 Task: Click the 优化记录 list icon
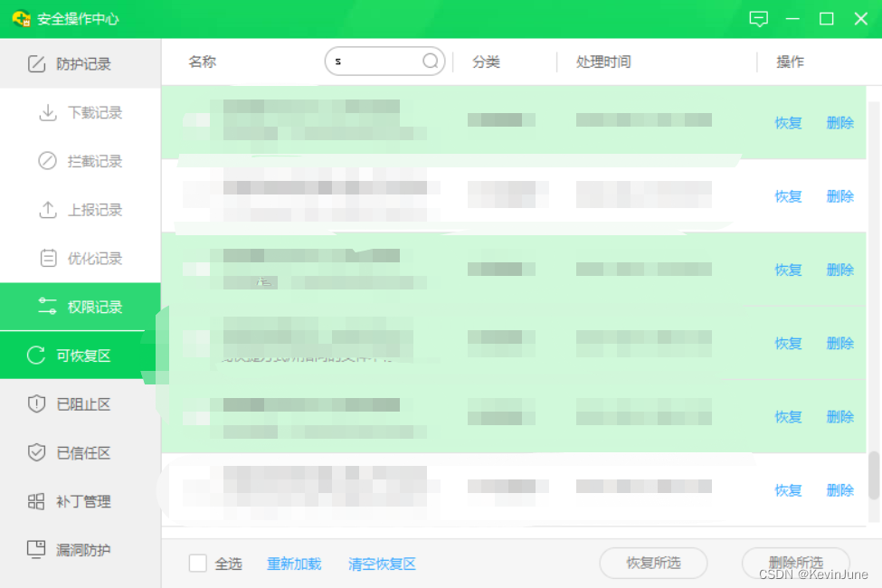(x=48, y=259)
